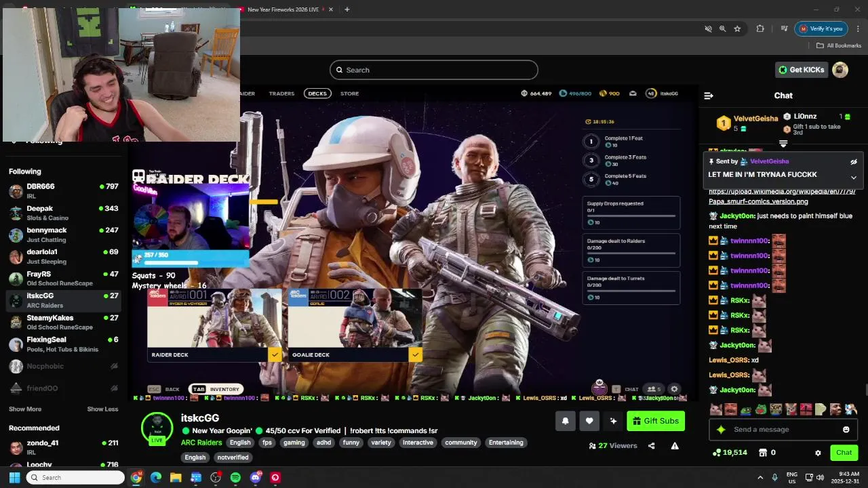Open Microsoft Edge from the taskbar
The width and height of the screenshot is (868, 488).
click(x=156, y=477)
